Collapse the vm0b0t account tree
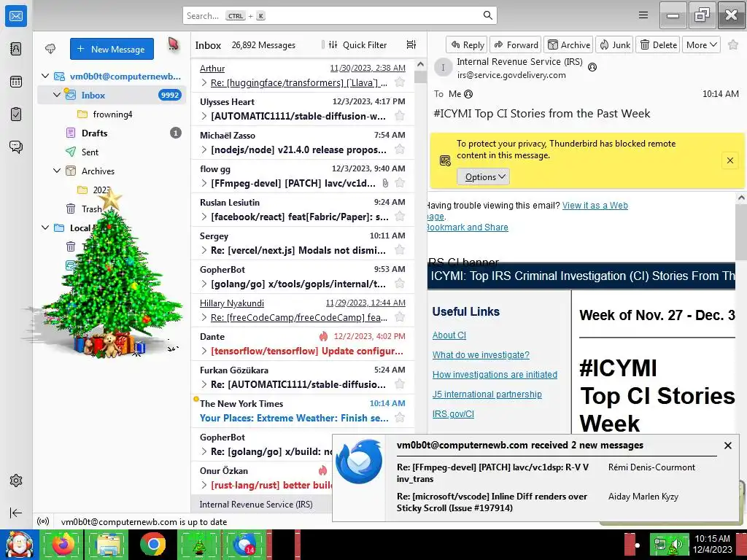The width and height of the screenshot is (747, 560). click(x=45, y=76)
